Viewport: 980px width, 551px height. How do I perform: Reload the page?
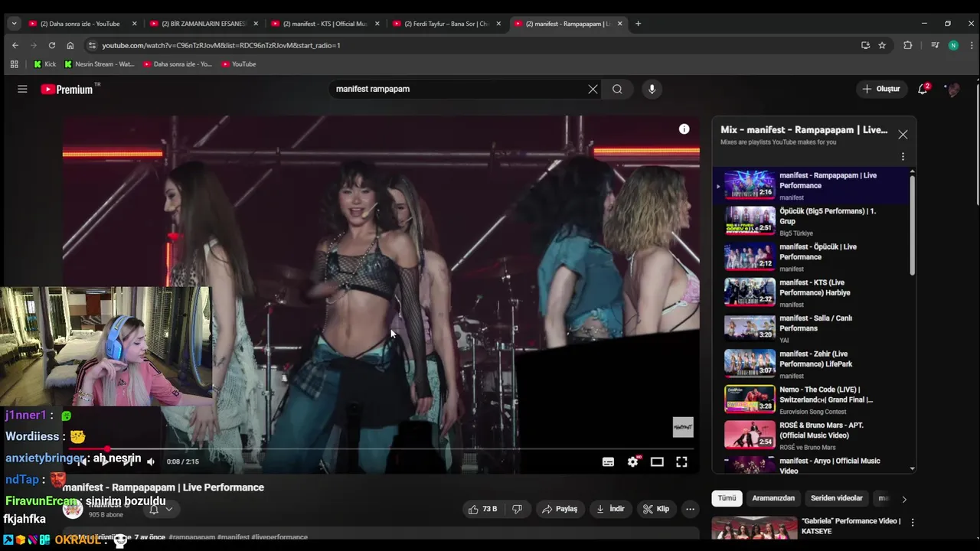point(52,45)
